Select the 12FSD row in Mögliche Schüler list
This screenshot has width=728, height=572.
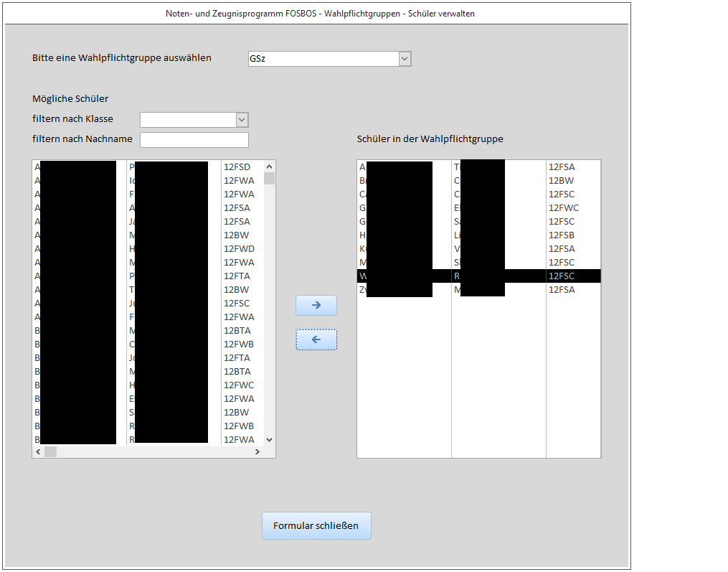pos(237,167)
